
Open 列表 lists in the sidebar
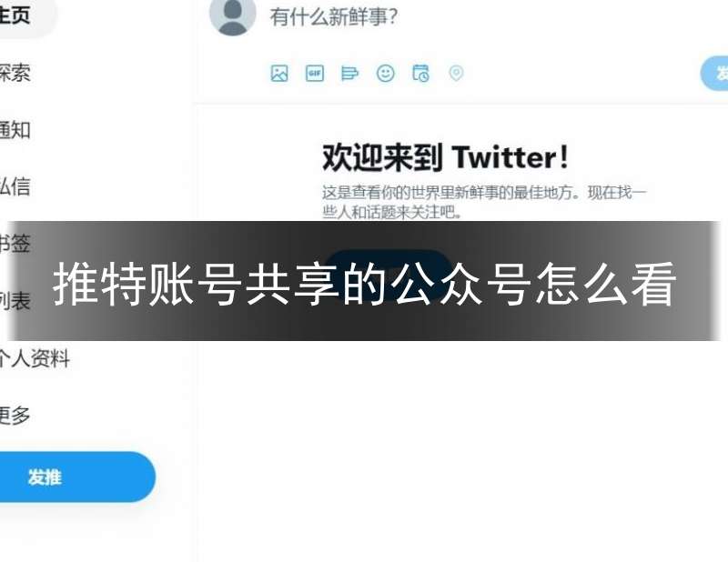15,301
